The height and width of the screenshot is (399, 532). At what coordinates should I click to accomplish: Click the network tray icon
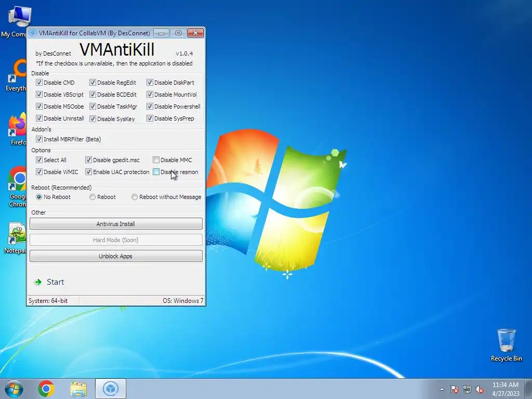click(467, 389)
